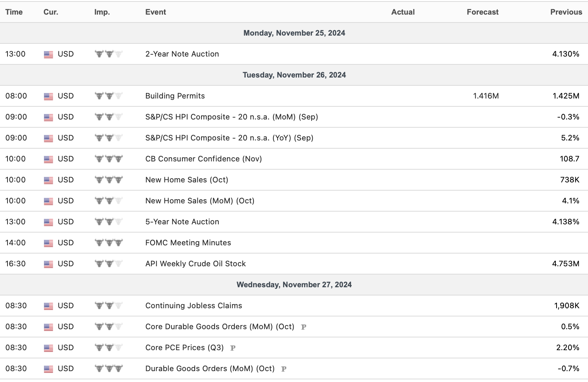Click the Tuesday, November 26, 2024 date row

(294, 75)
